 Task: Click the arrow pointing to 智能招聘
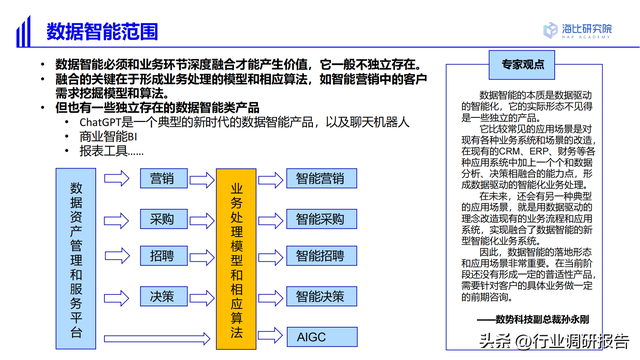271,257
